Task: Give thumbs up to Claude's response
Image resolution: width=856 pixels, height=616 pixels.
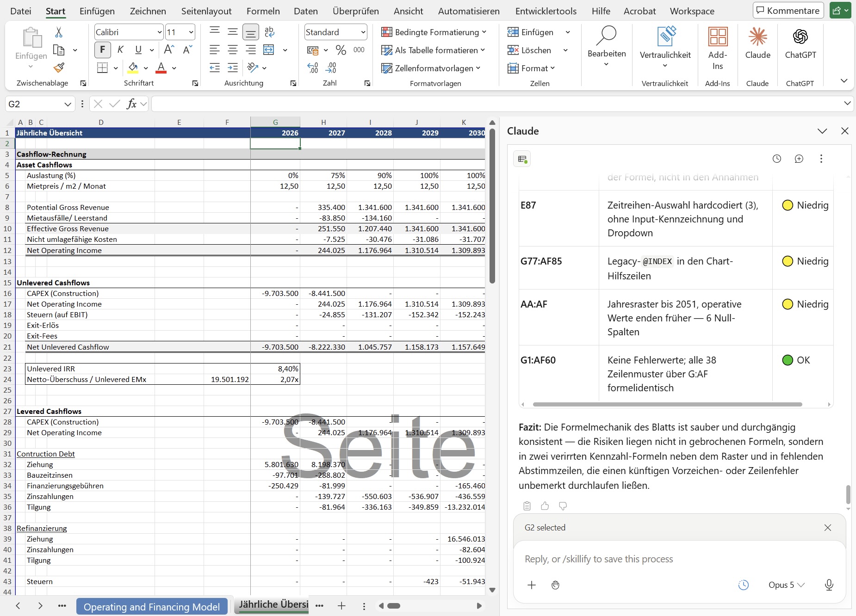Action: 545,506
